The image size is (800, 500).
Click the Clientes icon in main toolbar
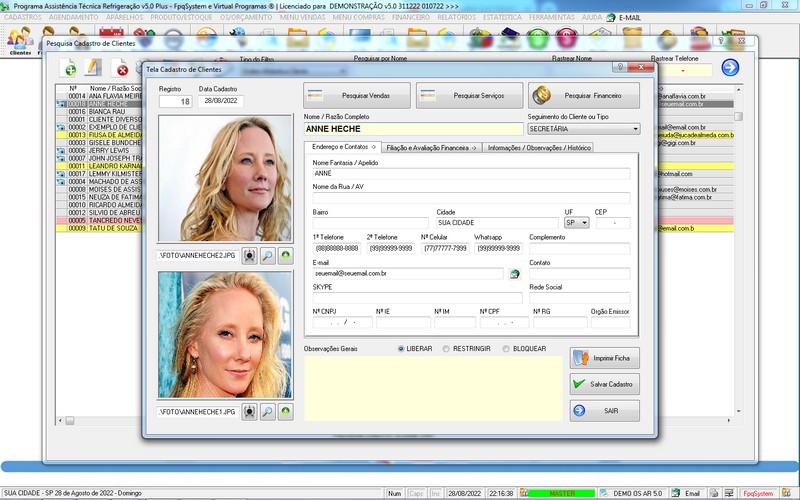pos(20,41)
